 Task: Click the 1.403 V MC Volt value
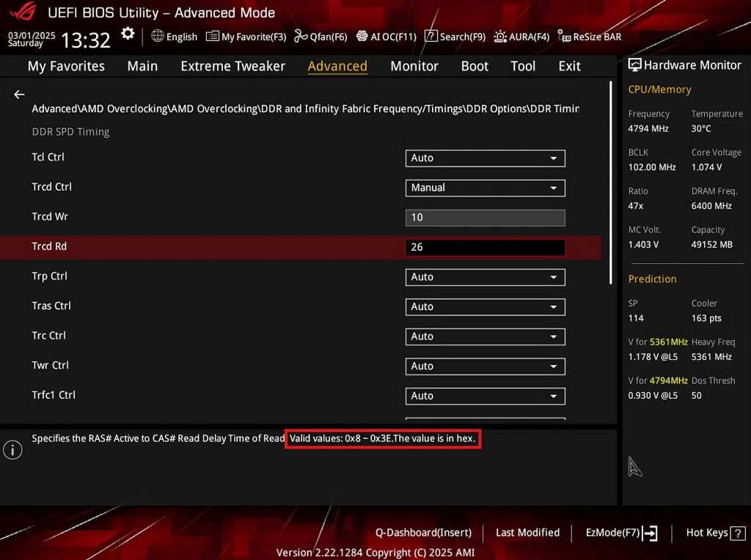click(643, 245)
